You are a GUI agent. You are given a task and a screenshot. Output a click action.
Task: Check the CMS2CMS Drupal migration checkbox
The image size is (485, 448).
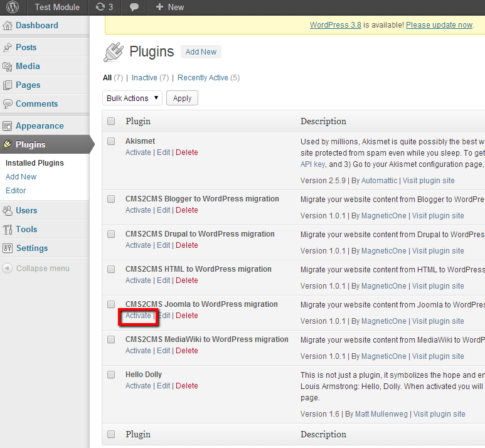coord(111,234)
